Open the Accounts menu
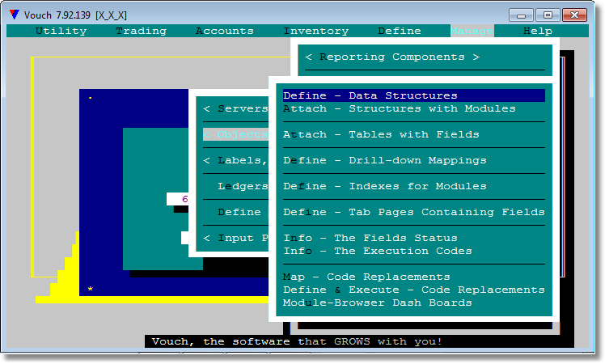Image resolution: width=605 pixels, height=364 pixels. tap(224, 31)
